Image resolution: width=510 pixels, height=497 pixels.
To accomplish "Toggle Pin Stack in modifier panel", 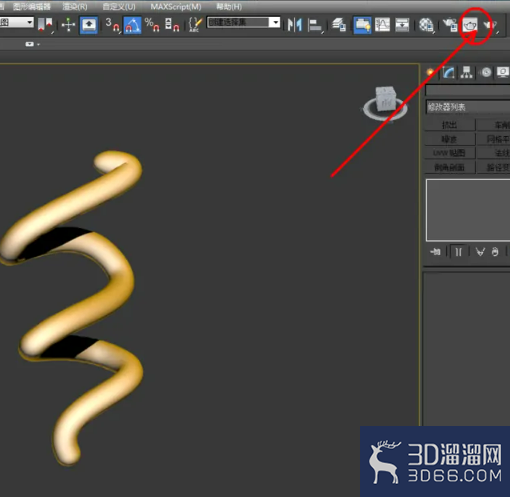I will [435, 252].
